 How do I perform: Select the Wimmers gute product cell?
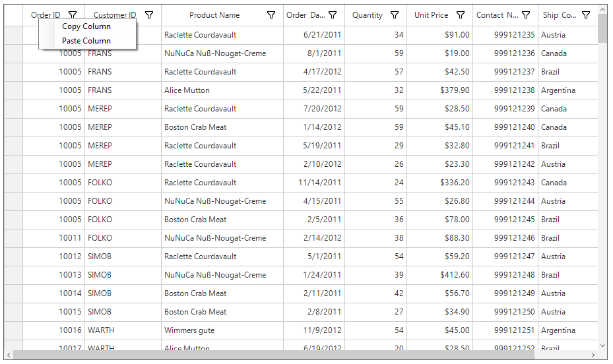[x=222, y=330]
